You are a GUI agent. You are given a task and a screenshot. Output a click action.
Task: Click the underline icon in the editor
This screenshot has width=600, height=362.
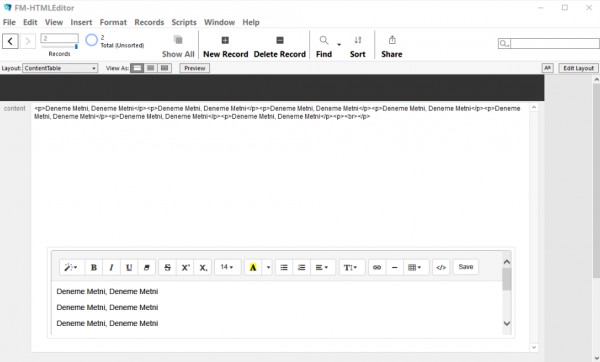tap(129, 267)
